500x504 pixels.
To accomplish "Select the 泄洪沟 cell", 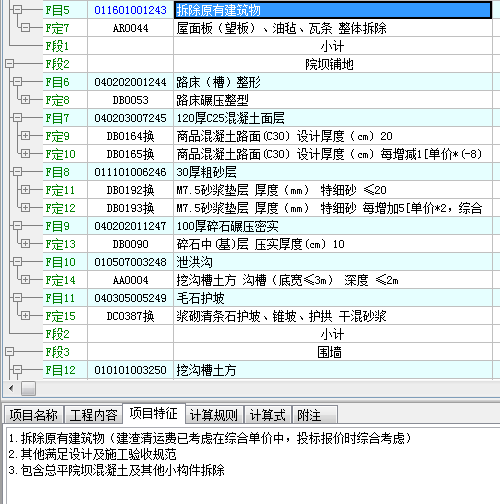I will pyautogui.click(x=333, y=262).
